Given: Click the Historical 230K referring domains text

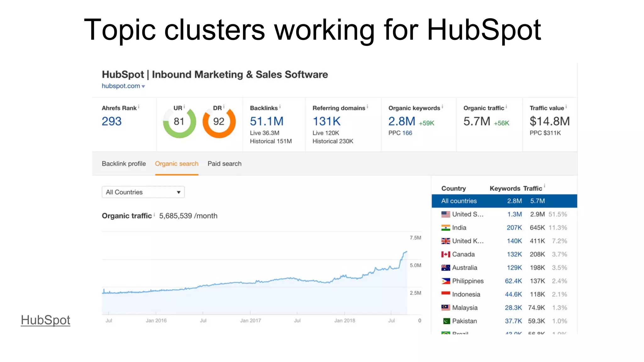Looking at the screenshot, I should pos(333,141).
